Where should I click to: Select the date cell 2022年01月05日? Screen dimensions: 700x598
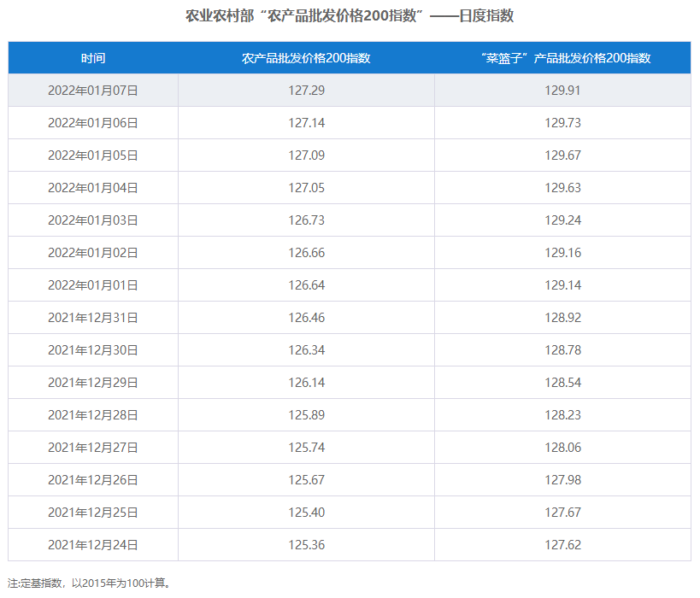pyautogui.click(x=93, y=155)
